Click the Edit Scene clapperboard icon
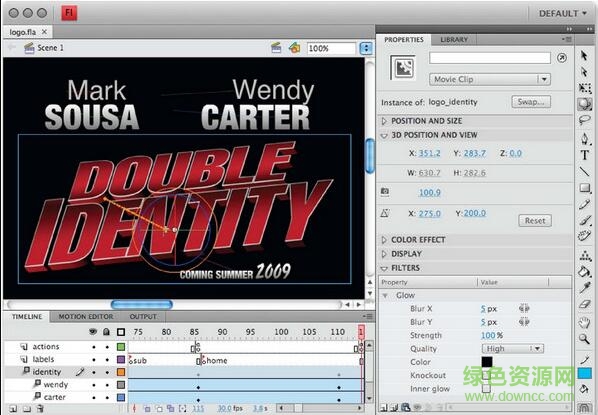This screenshot has width=598, height=415. (276, 48)
